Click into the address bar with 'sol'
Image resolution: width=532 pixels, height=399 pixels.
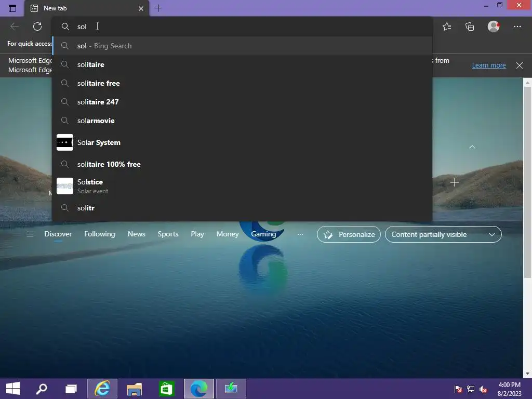[242, 26]
